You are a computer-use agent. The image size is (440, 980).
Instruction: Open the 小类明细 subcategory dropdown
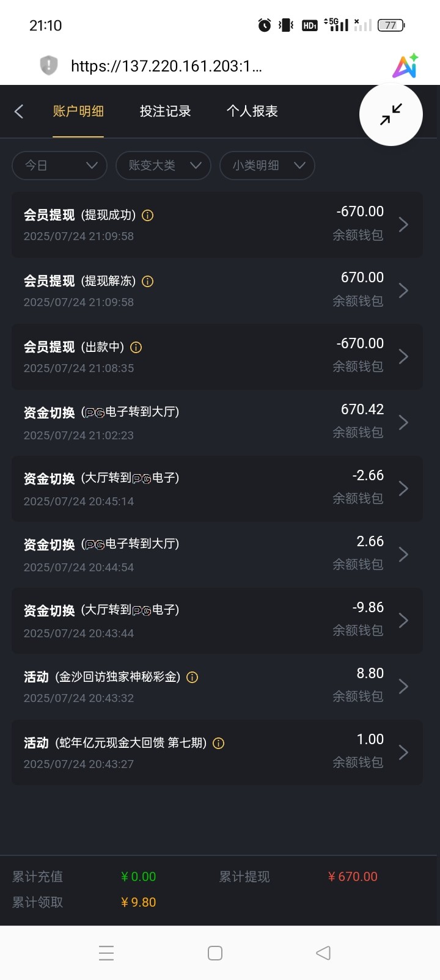point(268,166)
